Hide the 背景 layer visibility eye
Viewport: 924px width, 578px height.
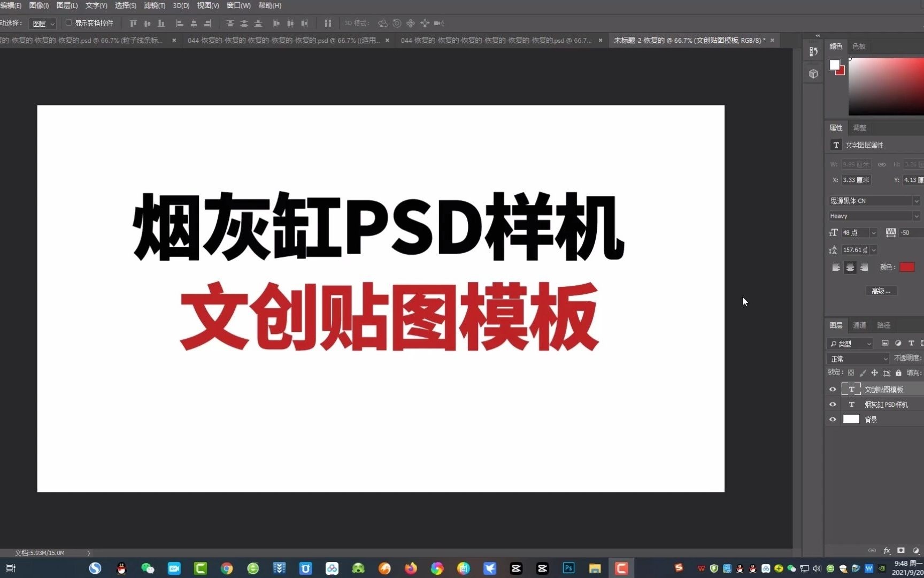pos(833,419)
